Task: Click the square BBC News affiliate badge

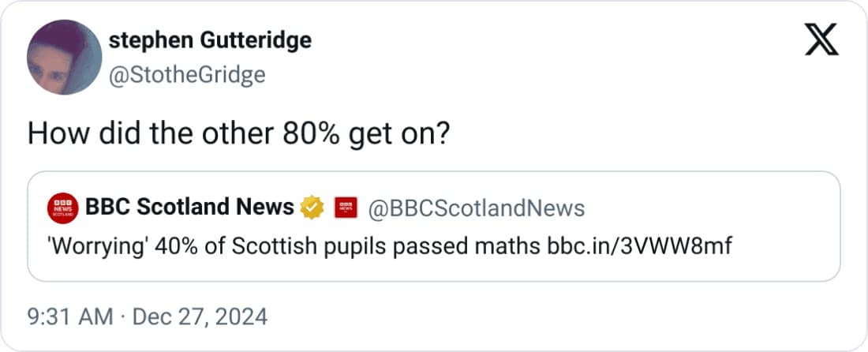Action: pos(346,208)
